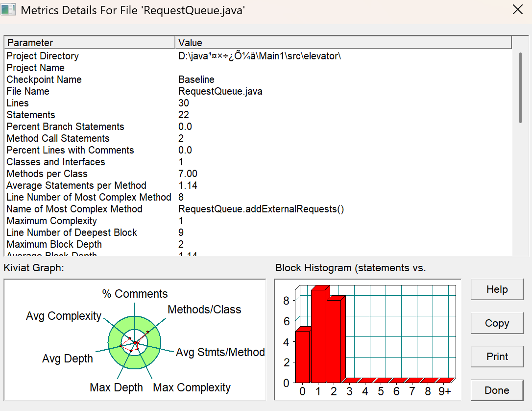Viewport: 532px width, 411px height.
Task: Select the Project Directory row
Action: click(x=258, y=56)
